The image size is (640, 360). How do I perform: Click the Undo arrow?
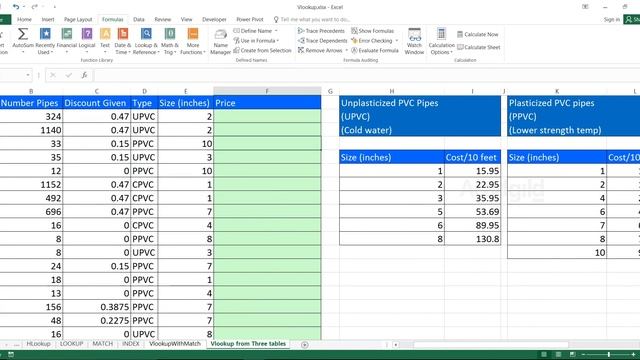pyautogui.click(x=16, y=7)
